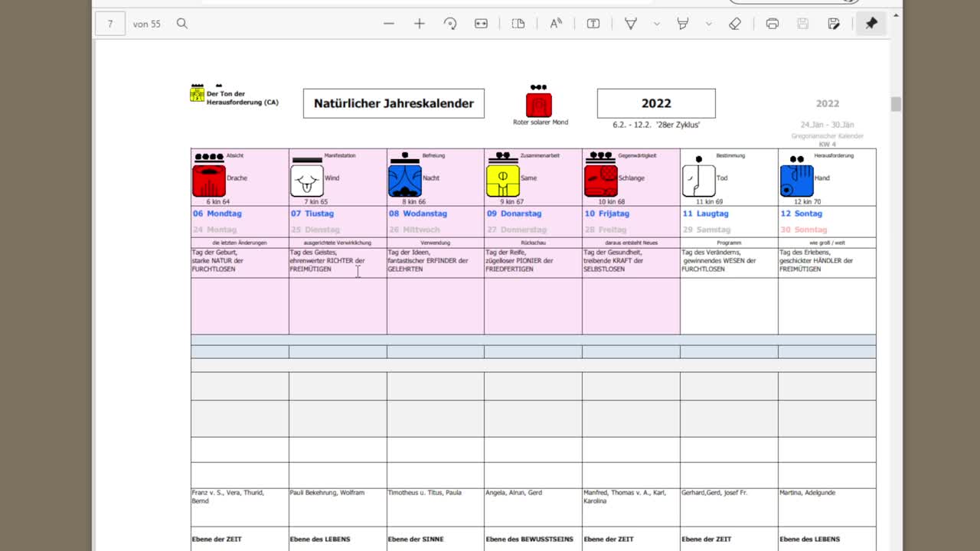Click the KW 4 label
Image resolution: width=980 pixels, height=551 pixels.
(x=828, y=144)
